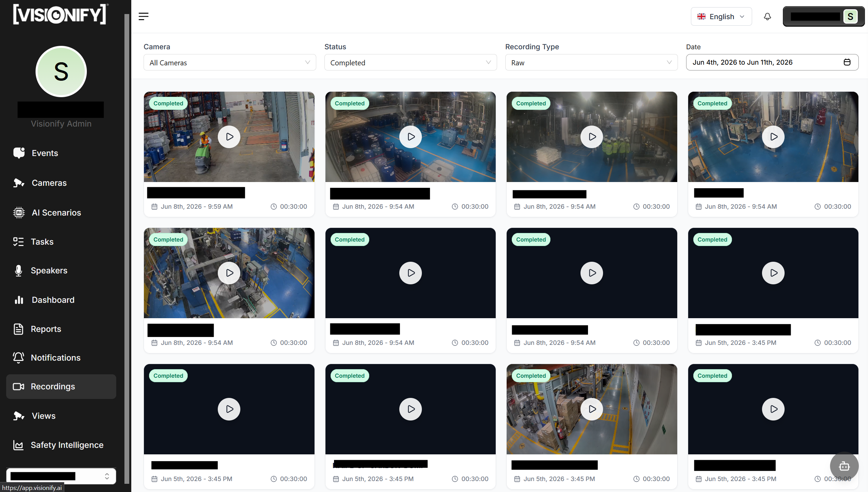Open Safety Intelligence page
This screenshot has height=492, width=868.
(x=67, y=445)
